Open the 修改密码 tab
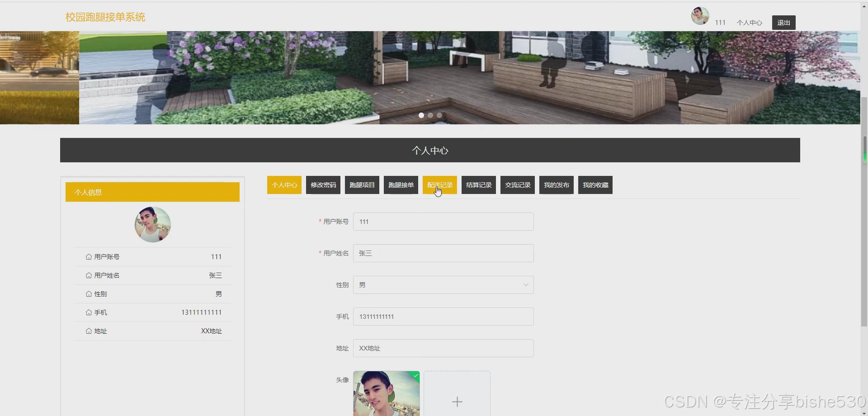The width and height of the screenshot is (868, 416). click(x=323, y=185)
